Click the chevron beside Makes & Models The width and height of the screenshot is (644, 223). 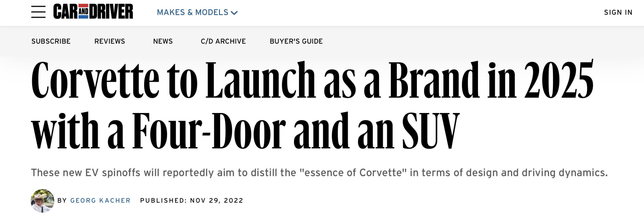point(234,13)
